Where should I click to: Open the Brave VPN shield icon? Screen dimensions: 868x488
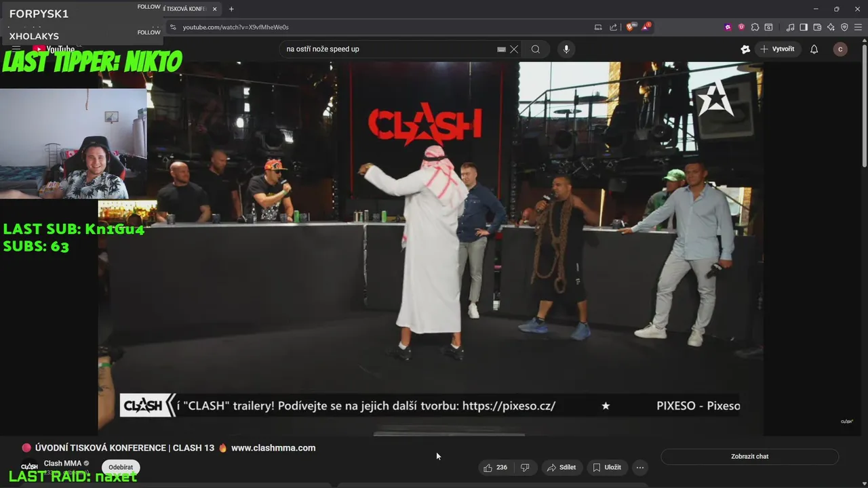pyautogui.click(x=844, y=27)
